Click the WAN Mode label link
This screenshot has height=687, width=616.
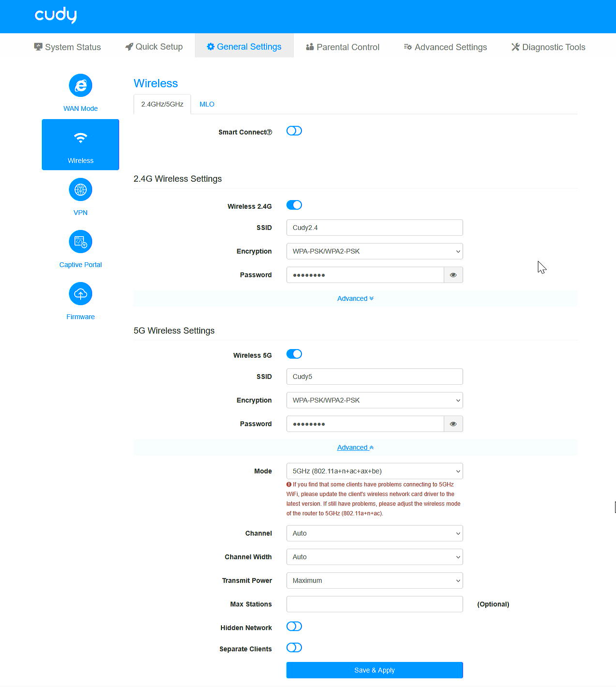click(81, 109)
